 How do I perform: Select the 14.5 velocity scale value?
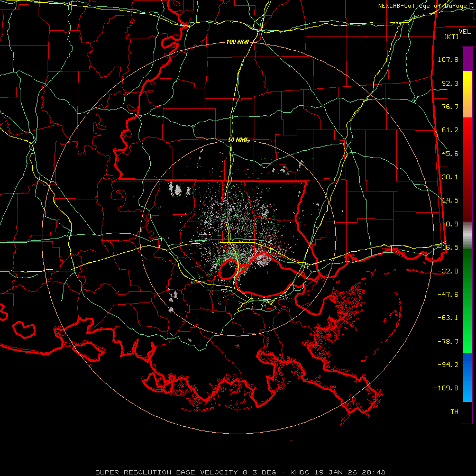(x=450, y=200)
